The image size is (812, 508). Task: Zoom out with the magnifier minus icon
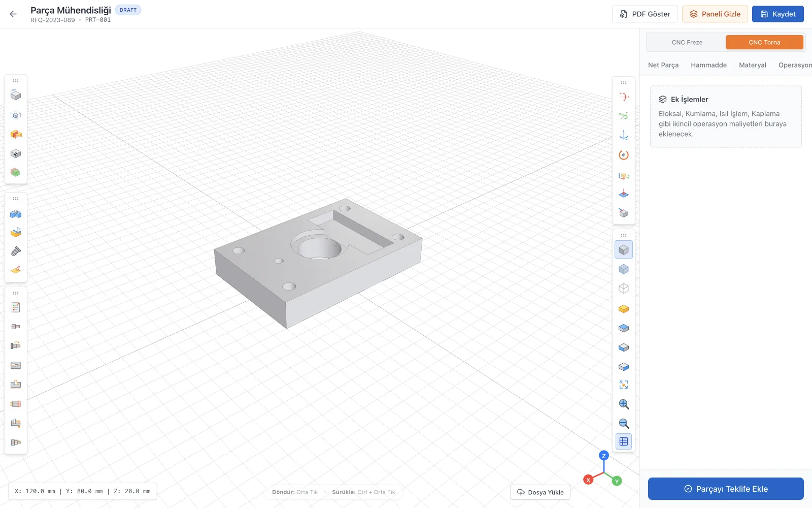click(624, 424)
